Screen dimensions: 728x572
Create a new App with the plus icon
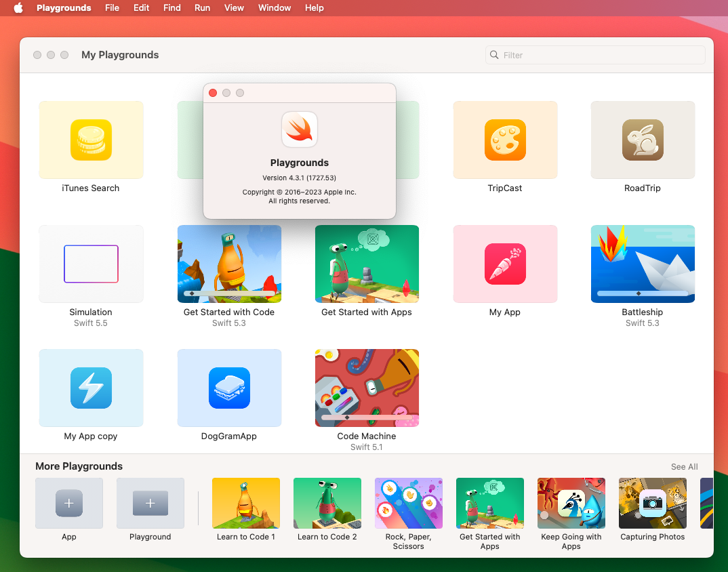68,504
